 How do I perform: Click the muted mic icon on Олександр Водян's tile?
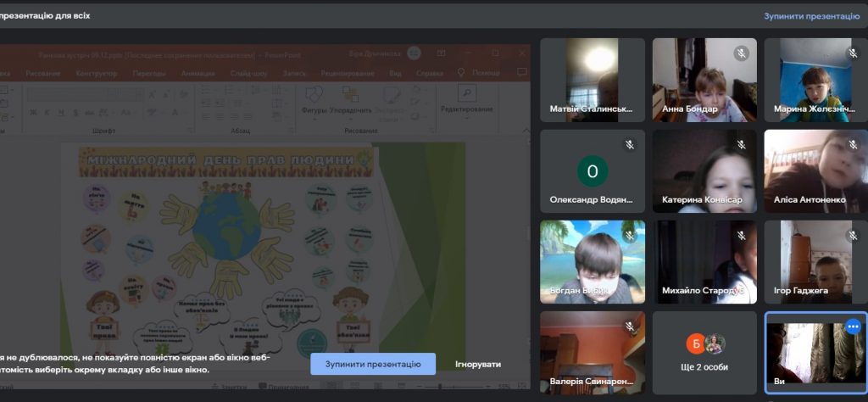[630, 144]
